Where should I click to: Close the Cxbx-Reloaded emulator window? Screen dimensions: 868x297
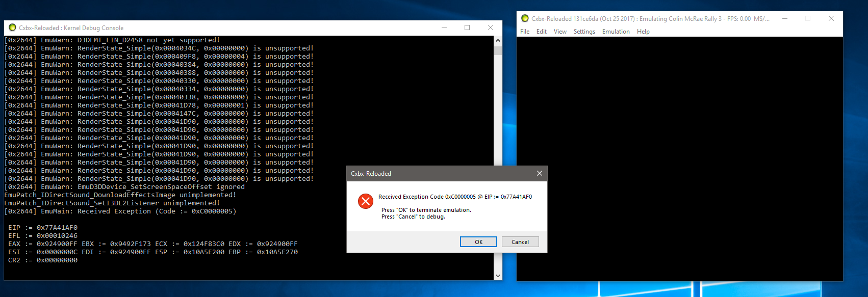pyautogui.click(x=831, y=18)
